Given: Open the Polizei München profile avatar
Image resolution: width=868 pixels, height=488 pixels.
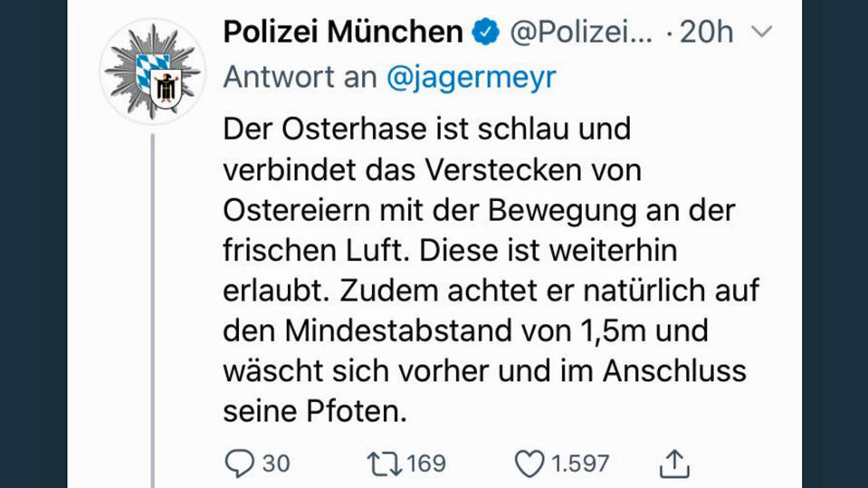Looking at the screenshot, I should [x=153, y=72].
